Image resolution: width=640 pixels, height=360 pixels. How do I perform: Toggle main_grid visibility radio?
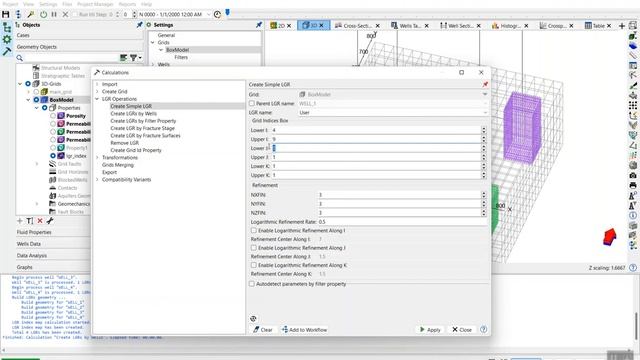coord(36,92)
